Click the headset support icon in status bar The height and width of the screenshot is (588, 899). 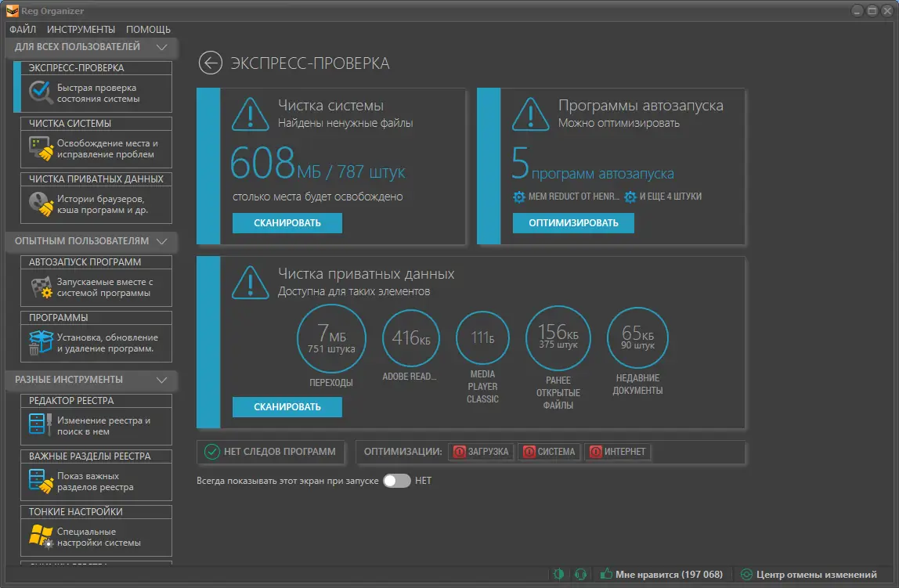coord(580,574)
